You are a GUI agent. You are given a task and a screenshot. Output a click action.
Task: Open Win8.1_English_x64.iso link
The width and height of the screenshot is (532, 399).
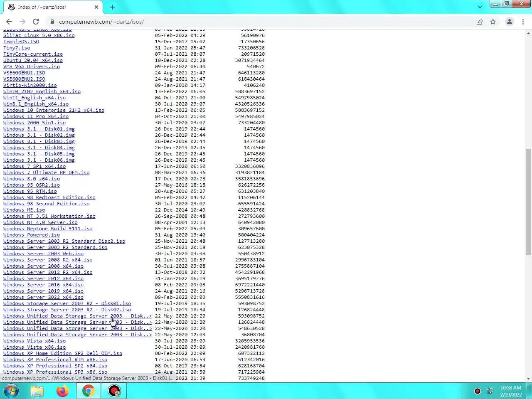(36, 104)
